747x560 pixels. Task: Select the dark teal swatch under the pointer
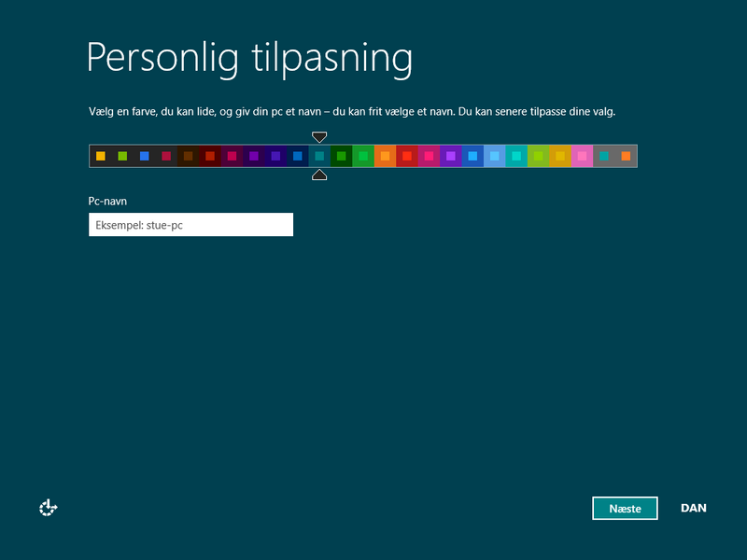(319, 156)
